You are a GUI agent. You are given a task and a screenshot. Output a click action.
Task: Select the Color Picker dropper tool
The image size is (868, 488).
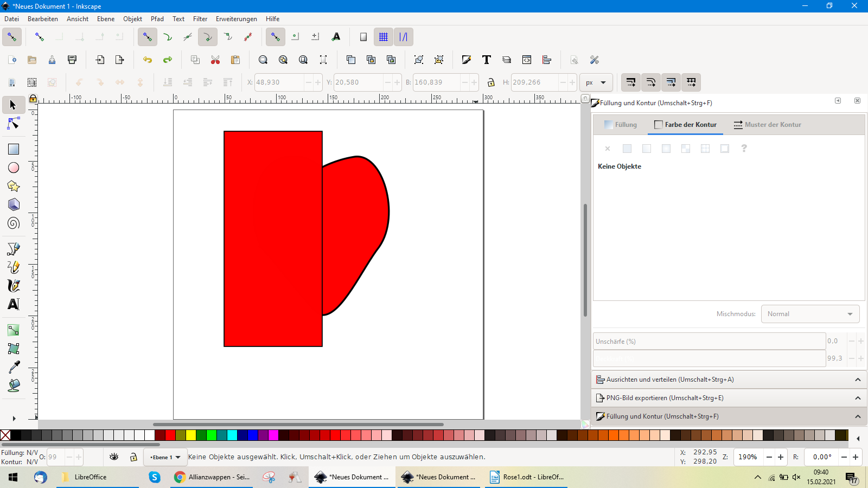14,367
